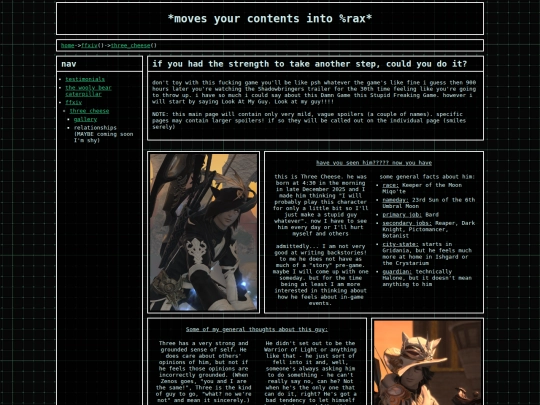540x405 pixels.
Task: Visit the testimonials nav link
Action: [x=85, y=79]
